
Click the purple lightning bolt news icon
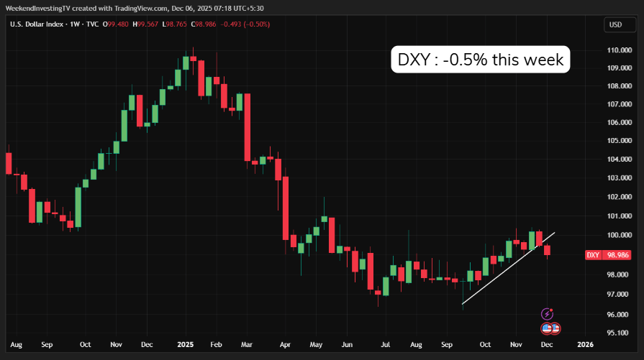[548, 314]
